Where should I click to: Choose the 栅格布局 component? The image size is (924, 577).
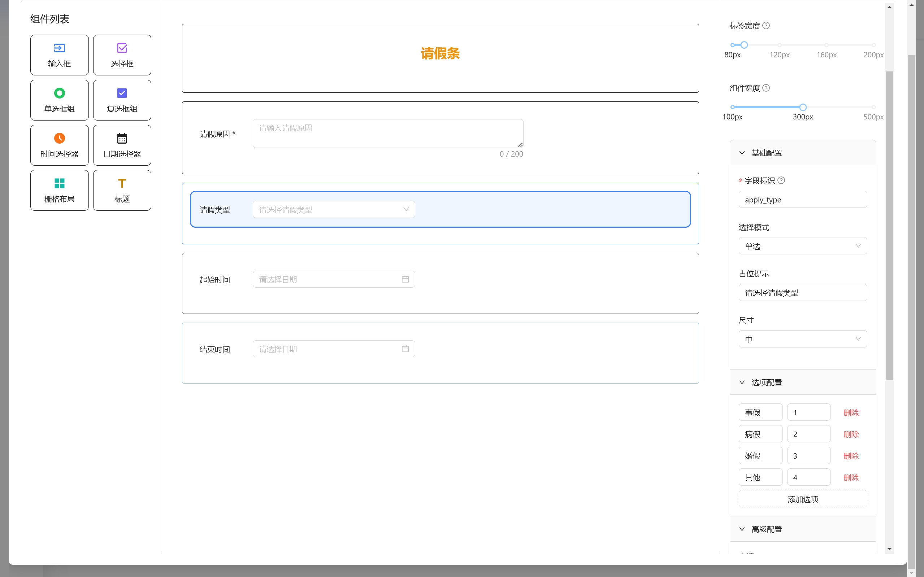click(x=59, y=190)
